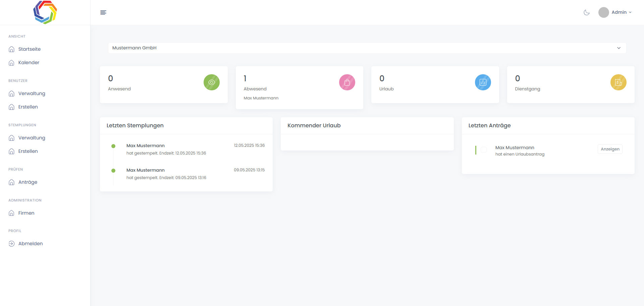
Task: Open Firmen under Administration
Action: tap(26, 213)
